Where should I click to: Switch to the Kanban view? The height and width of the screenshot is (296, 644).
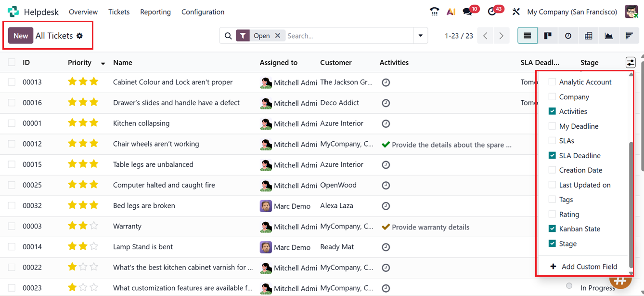[548, 35]
